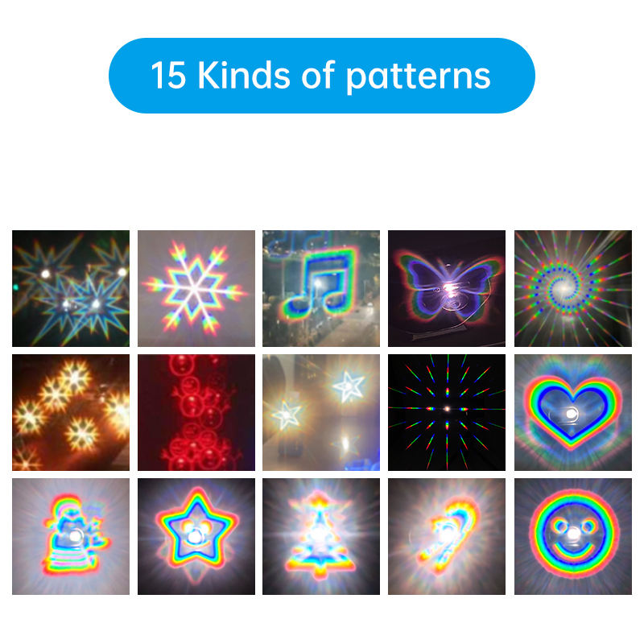
Task: Click the smiley face's rainbow mouth
Action: (x=573, y=551)
